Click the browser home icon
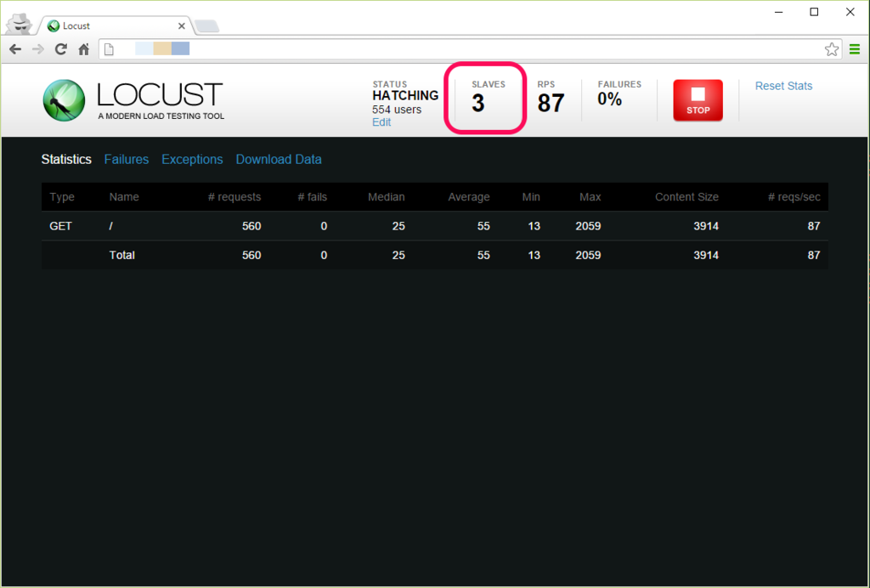Image resolution: width=870 pixels, height=588 pixels. 83,49
